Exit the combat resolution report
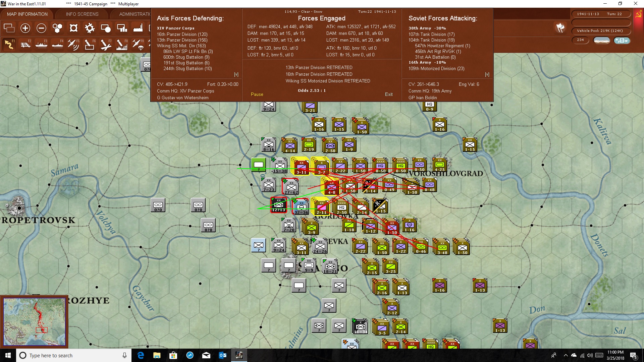644x362 pixels. 389,94
